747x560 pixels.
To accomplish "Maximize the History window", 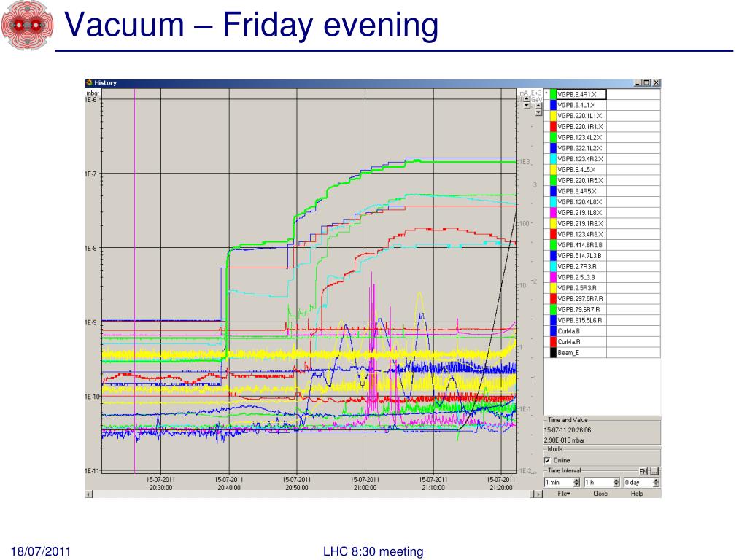I will pyautogui.click(x=646, y=83).
